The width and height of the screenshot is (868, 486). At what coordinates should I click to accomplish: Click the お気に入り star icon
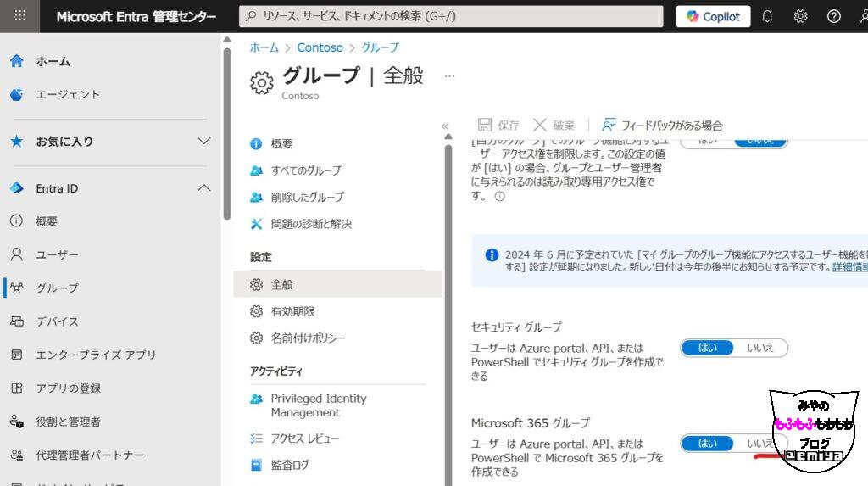click(17, 141)
